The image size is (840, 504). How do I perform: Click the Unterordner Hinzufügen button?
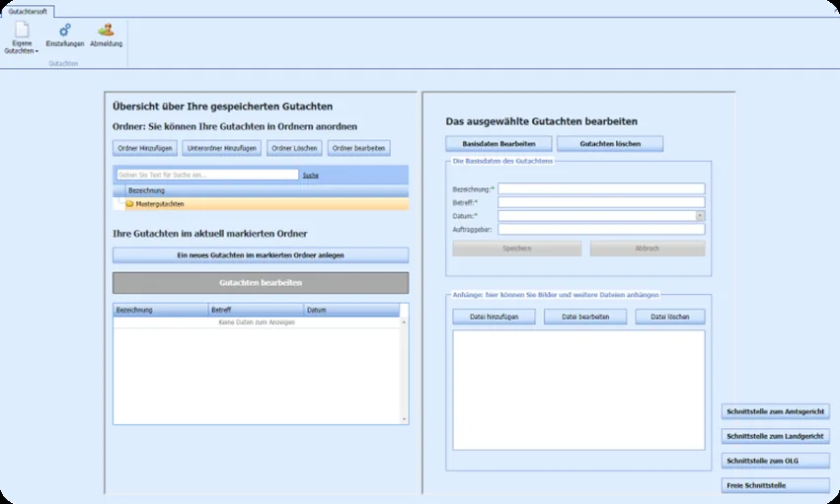[222, 148]
